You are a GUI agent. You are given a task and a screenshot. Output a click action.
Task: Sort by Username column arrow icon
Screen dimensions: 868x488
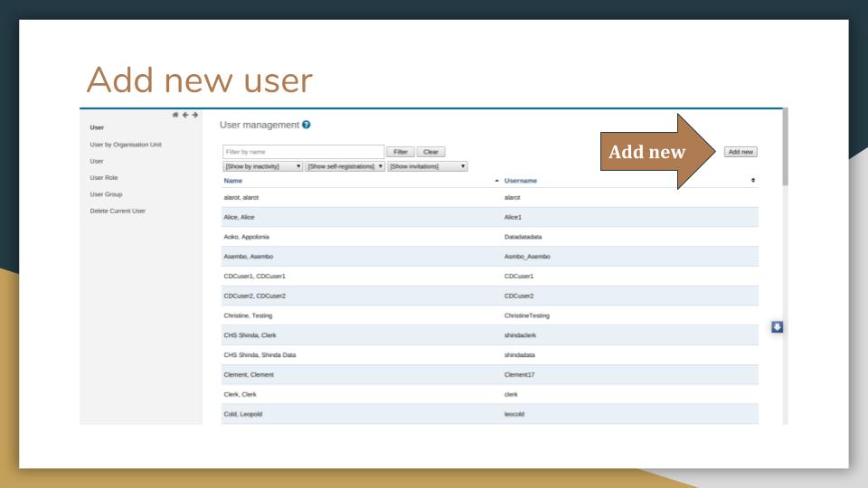pos(753,181)
